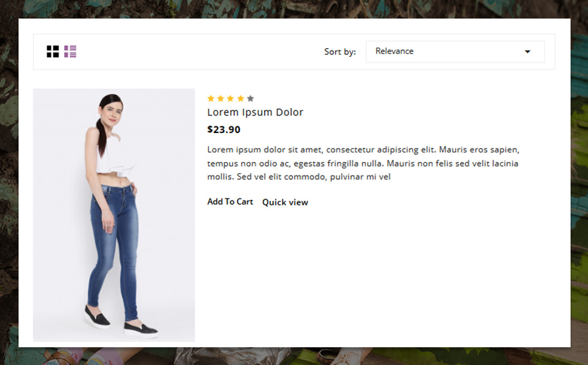Viewport: 588px width, 365px height.
Task: Click the fourth yellow rating star
Action: pos(240,99)
